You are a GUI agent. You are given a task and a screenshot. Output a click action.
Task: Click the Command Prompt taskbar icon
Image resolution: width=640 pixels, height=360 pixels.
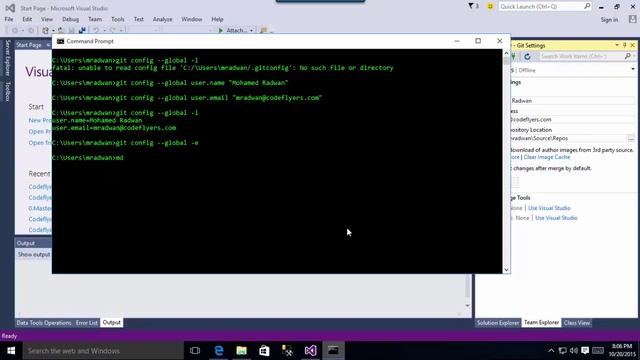333,351
